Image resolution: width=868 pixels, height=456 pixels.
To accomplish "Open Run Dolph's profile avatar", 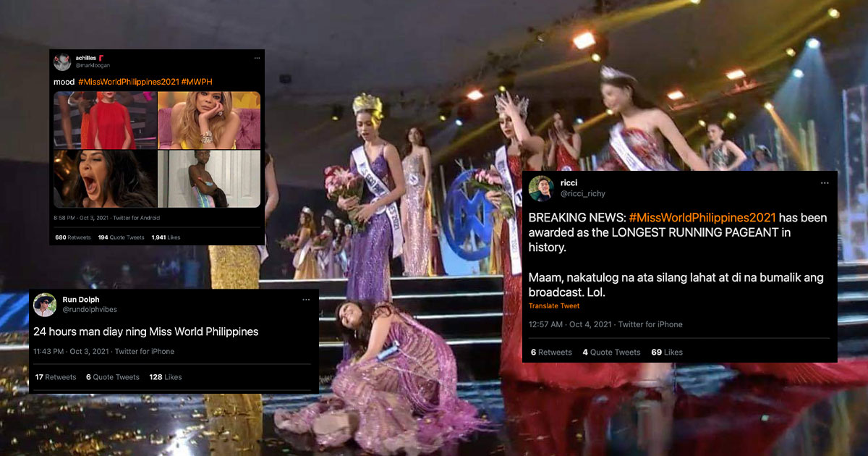I will tap(45, 304).
